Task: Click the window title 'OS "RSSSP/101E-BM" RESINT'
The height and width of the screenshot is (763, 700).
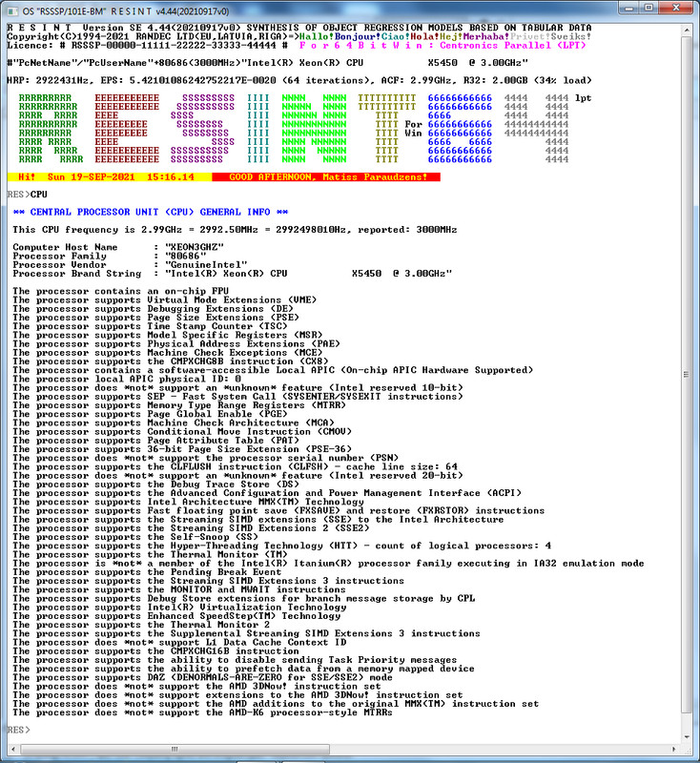Action: coord(126,10)
